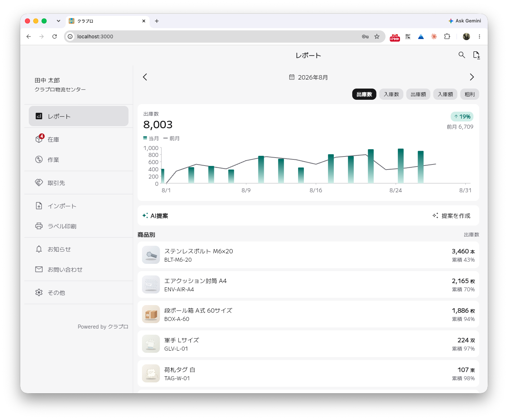Click the export document icon
508x420 pixels.
point(477,55)
